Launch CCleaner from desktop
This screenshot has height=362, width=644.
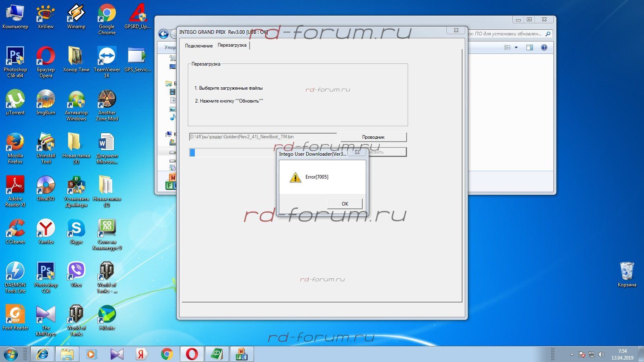(x=15, y=232)
